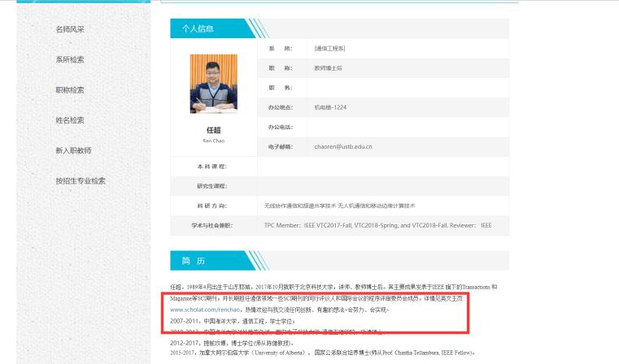619x364 pixels.
Task: Open 名师风采 in the sidebar
Action: [x=70, y=29]
